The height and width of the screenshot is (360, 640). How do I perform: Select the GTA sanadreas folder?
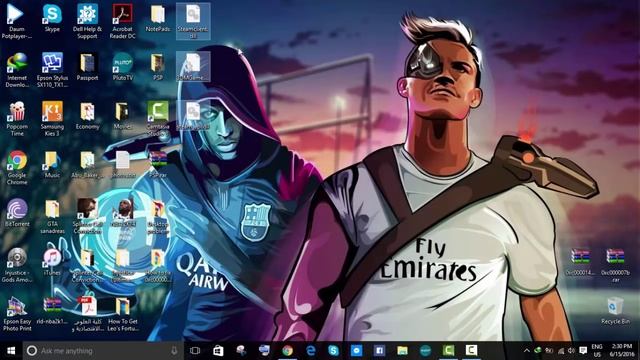click(52, 216)
